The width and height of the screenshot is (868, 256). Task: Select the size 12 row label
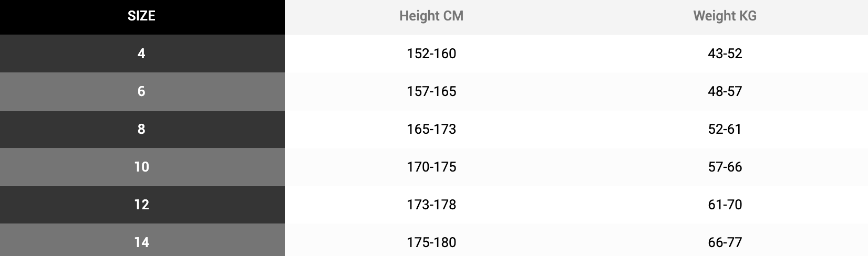(x=141, y=205)
